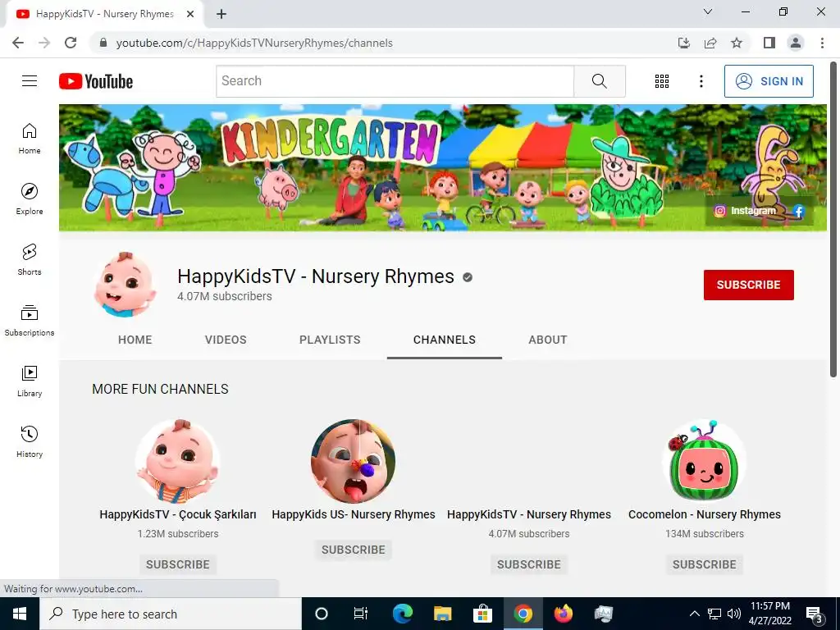
Task: Click the Facebook icon on banner
Action: [x=799, y=211]
